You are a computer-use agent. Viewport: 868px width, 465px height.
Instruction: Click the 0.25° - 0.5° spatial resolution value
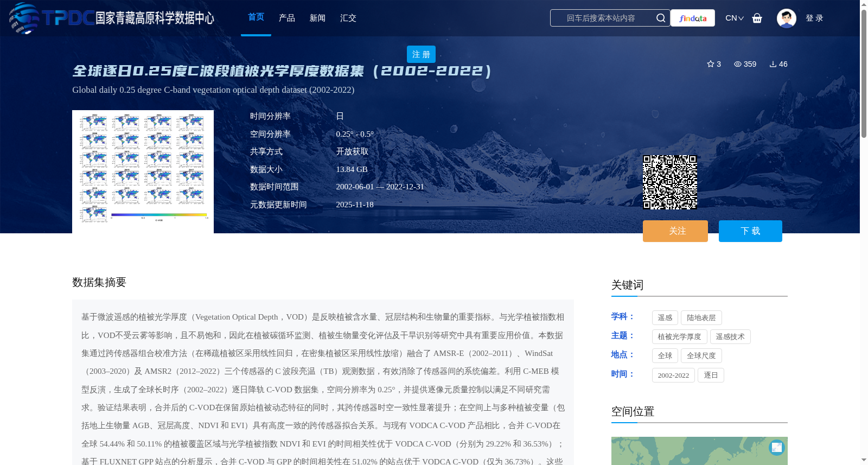click(x=355, y=134)
